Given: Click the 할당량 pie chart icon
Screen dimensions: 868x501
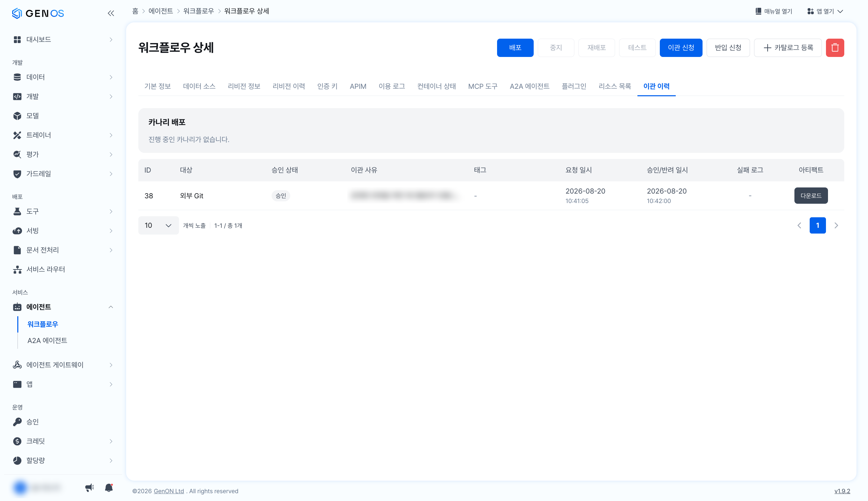Looking at the screenshot, I should [17, 460].
